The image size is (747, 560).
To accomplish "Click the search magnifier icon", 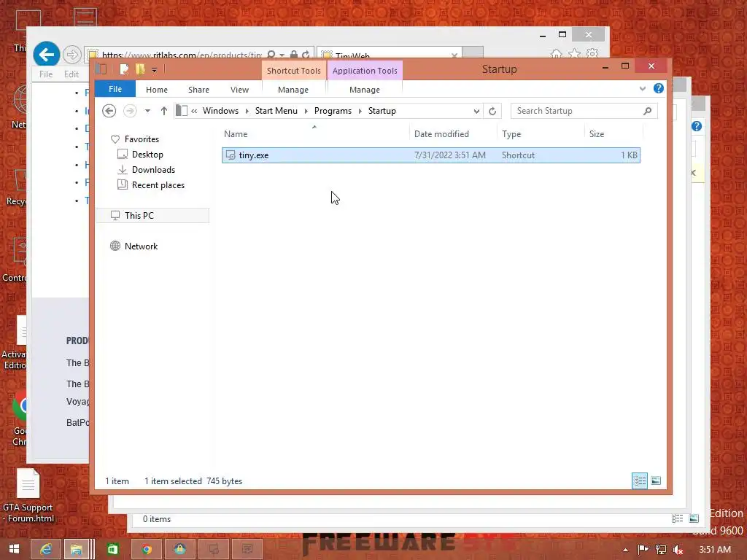I will (x=647, y=111).
